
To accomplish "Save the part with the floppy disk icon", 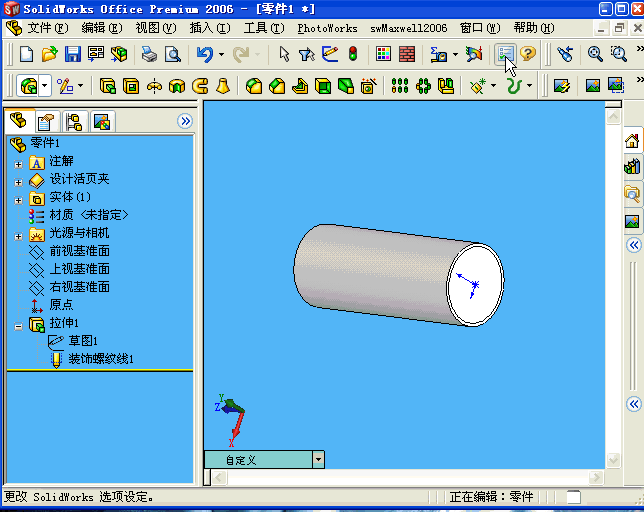I will pos(73,54).
